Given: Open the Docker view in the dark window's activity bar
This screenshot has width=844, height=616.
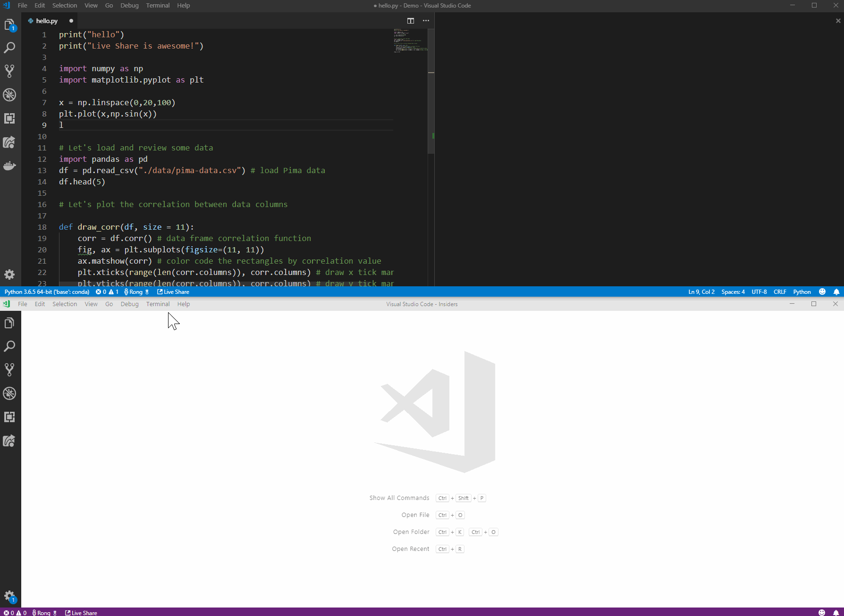Looking at the screenshot, I should (9, 166).
